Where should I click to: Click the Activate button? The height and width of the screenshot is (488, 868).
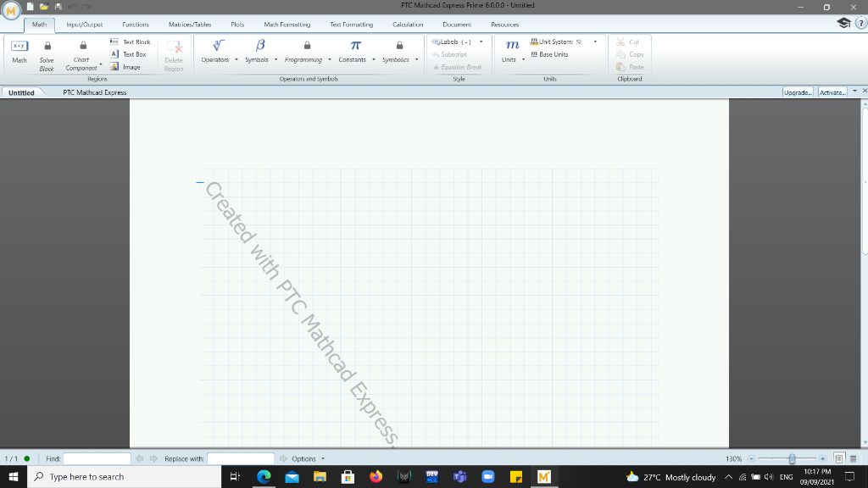832,92
